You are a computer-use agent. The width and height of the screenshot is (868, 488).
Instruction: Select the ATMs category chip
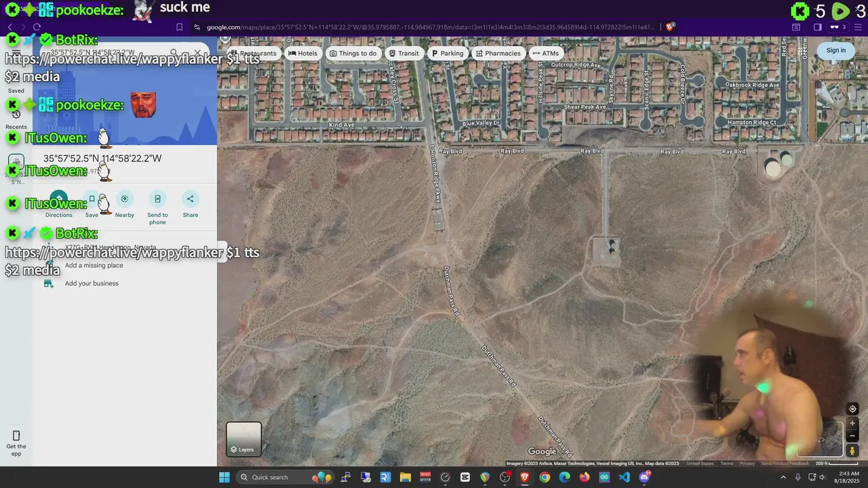546,53
